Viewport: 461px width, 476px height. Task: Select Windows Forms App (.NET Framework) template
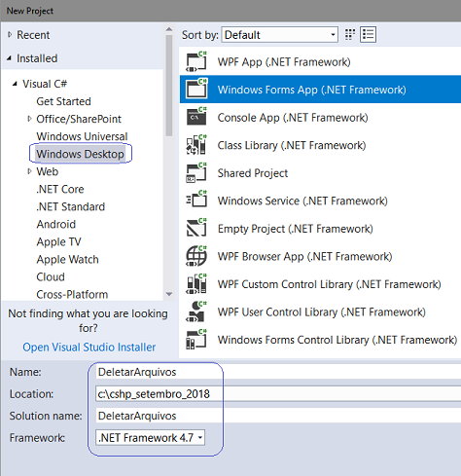[x=320, y=90]
